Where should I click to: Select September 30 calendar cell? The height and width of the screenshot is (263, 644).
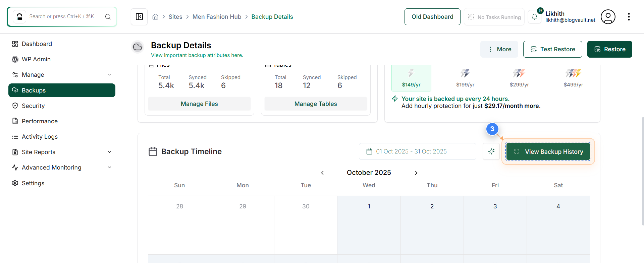306,225
